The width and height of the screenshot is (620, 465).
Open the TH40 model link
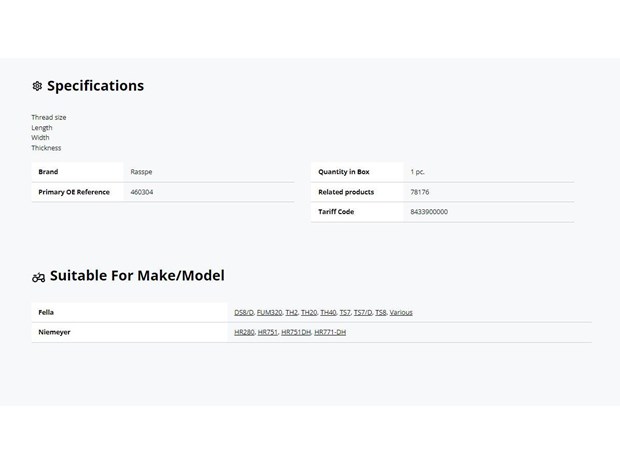328,312
